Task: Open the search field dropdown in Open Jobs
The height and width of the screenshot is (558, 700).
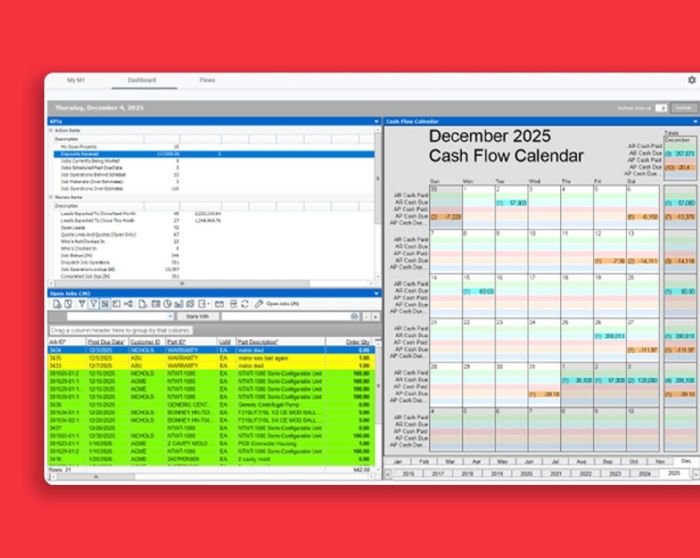Action: point(170,316)
